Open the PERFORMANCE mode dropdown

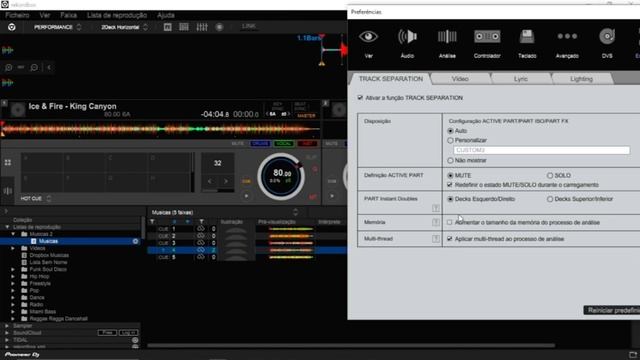58,27
